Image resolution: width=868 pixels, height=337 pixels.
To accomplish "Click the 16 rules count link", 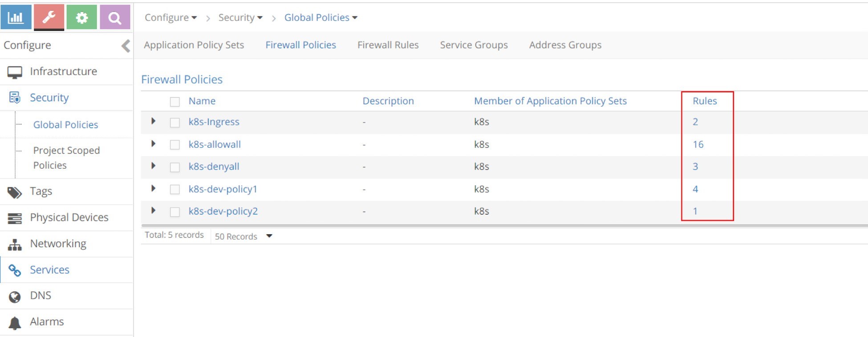I will 698,144.
